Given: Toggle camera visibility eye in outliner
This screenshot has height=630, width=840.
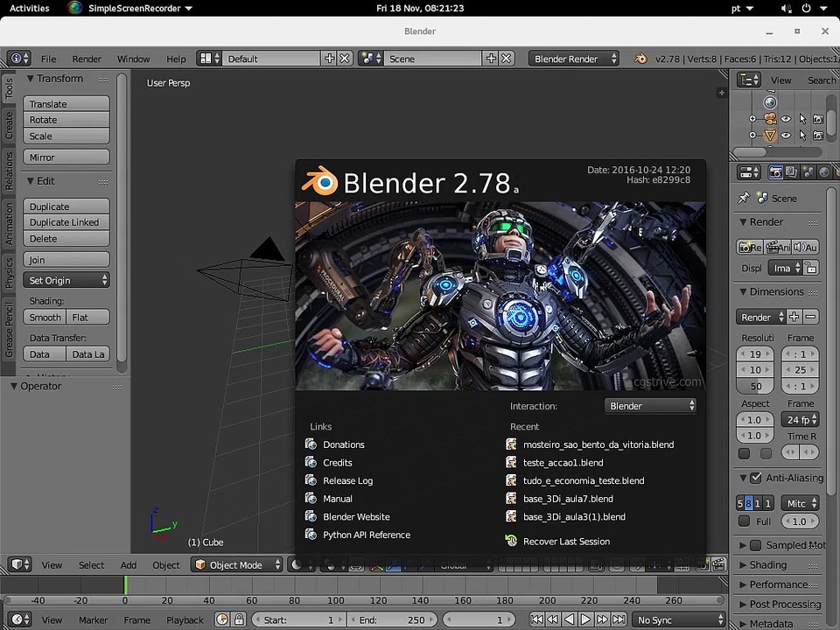Looking at the screenshot, I should [786, 118].
